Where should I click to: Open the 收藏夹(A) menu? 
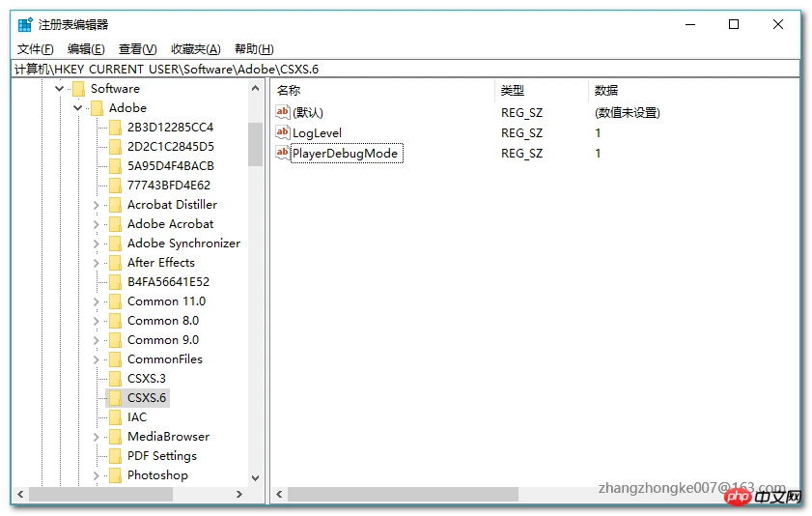pyautogui.click(x=196, y=49)
